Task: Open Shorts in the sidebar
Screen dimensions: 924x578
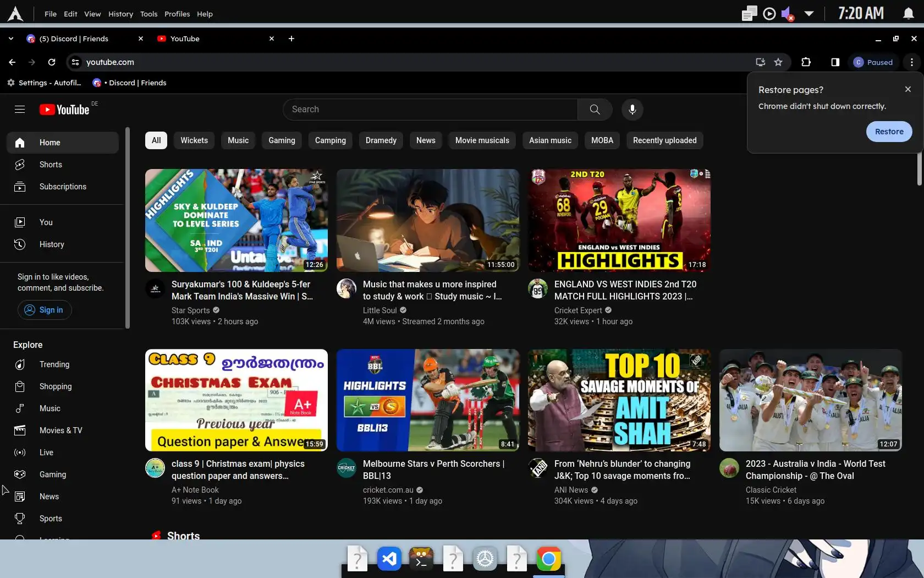Action: click(x=63, y=165)
